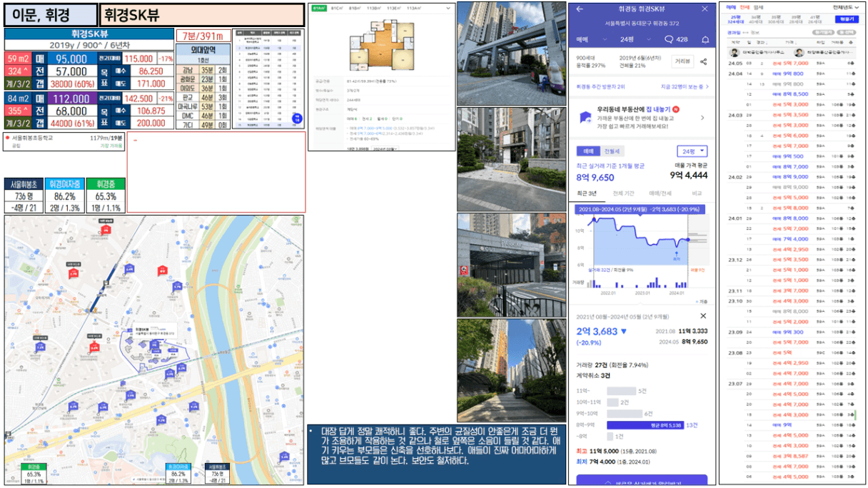Screen dimensions: 868x488
Task: Click the second realtor avatar in listings
Action: click(x=799, y=52)
